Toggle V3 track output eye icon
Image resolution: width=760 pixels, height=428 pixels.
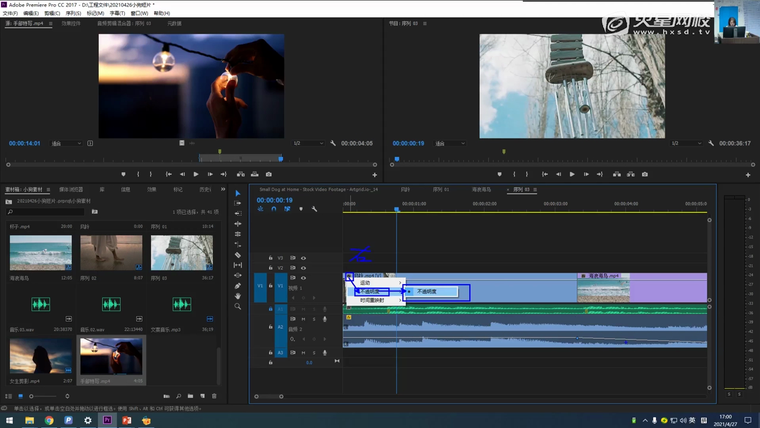tap(304, 258)
